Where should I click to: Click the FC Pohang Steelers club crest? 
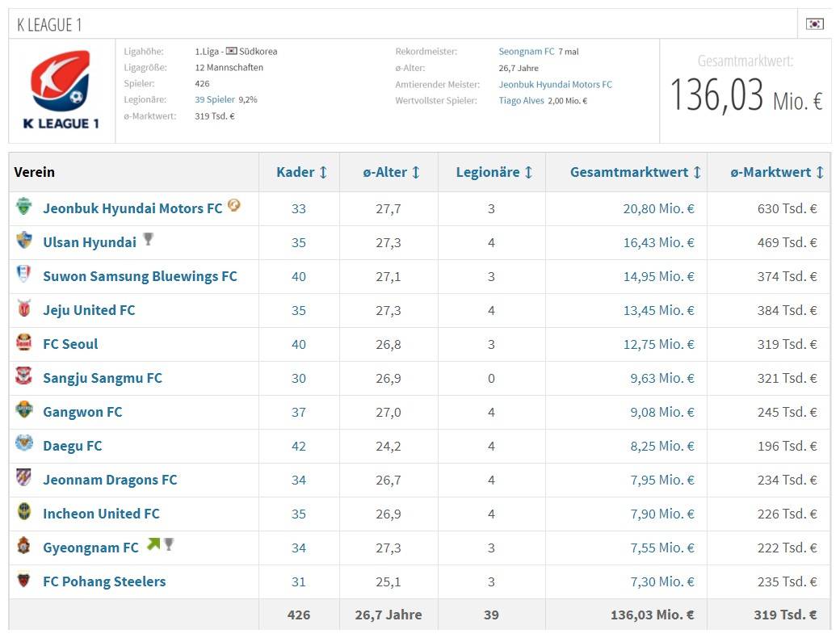coord(23,581)
